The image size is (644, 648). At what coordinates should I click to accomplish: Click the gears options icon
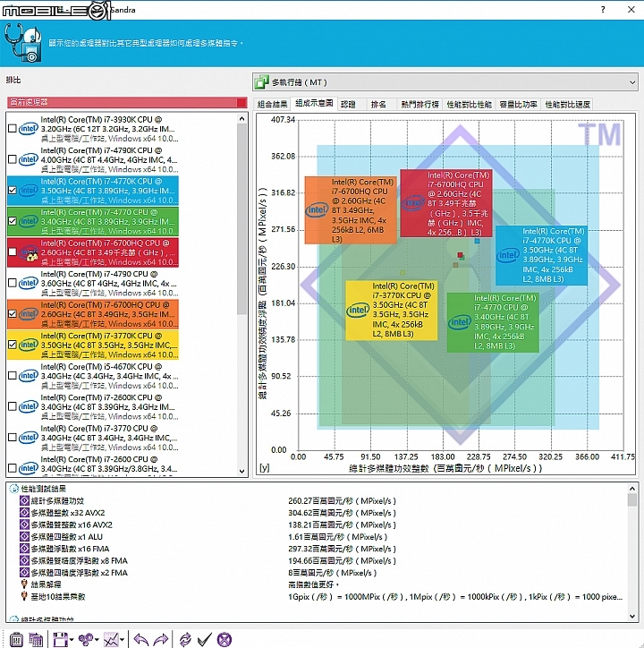[x=86, y=639]
